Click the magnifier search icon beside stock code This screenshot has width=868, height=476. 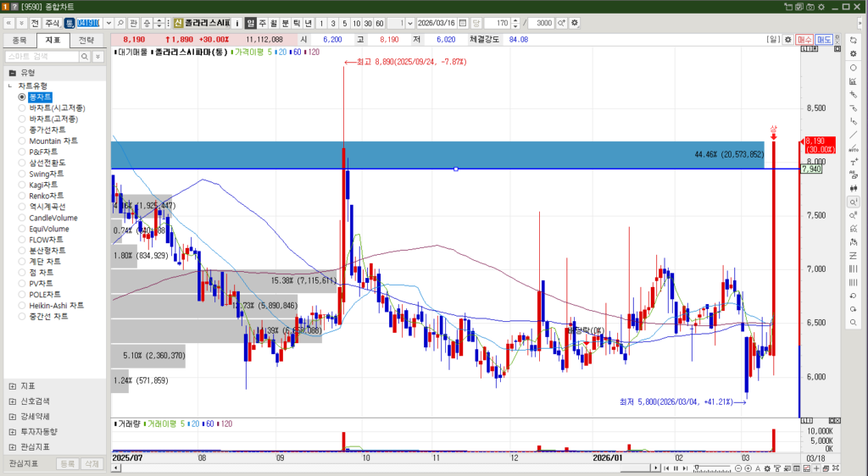pyautogui.click(x=120, y=23)
